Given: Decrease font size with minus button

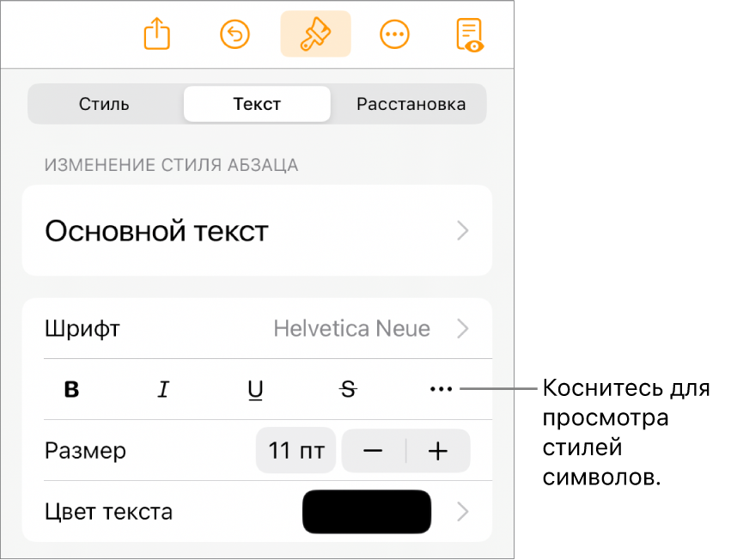Looking at the screenshot, I should click(x=373, y=451).
